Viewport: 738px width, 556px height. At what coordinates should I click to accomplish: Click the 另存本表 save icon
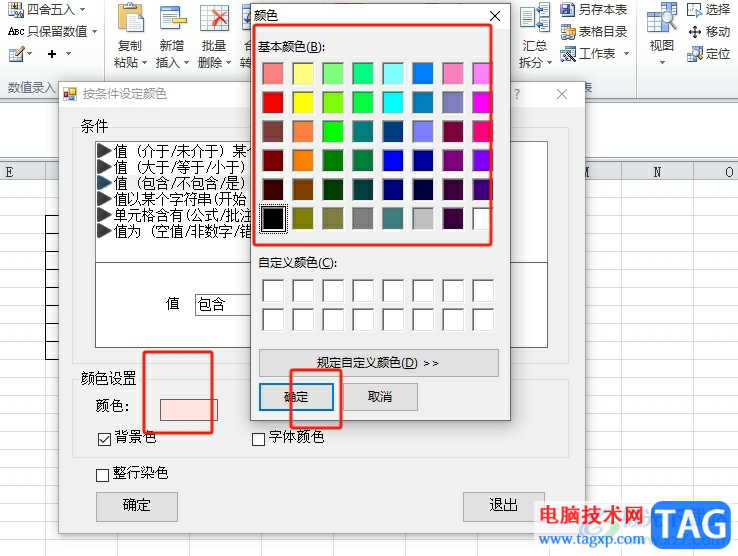(x=568, y=9)
